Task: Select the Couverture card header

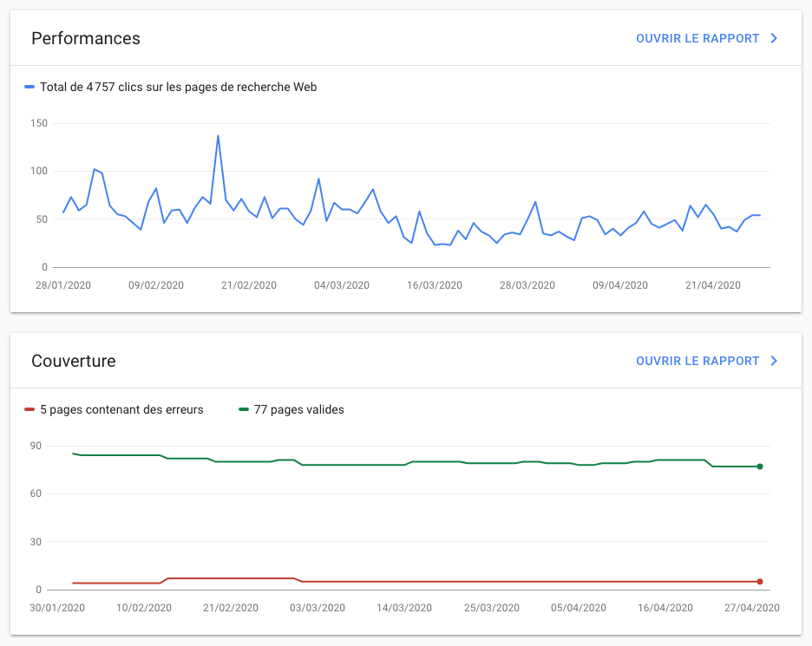Action: tap(74, 362)
